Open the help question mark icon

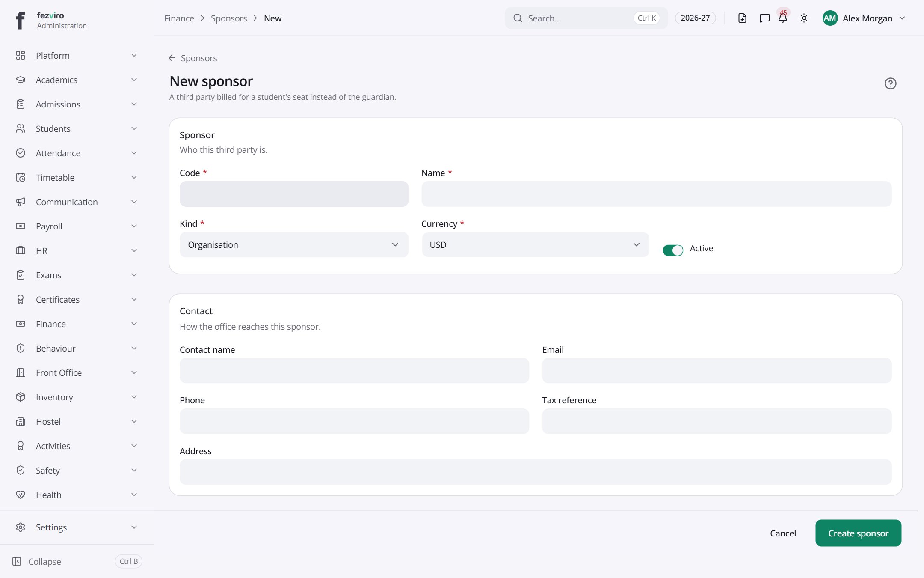point(890,83)
